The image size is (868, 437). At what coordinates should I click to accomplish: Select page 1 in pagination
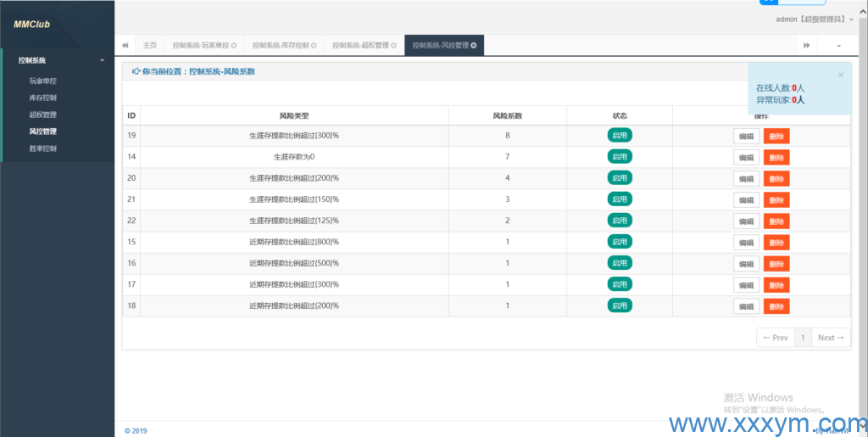(802, 338)
